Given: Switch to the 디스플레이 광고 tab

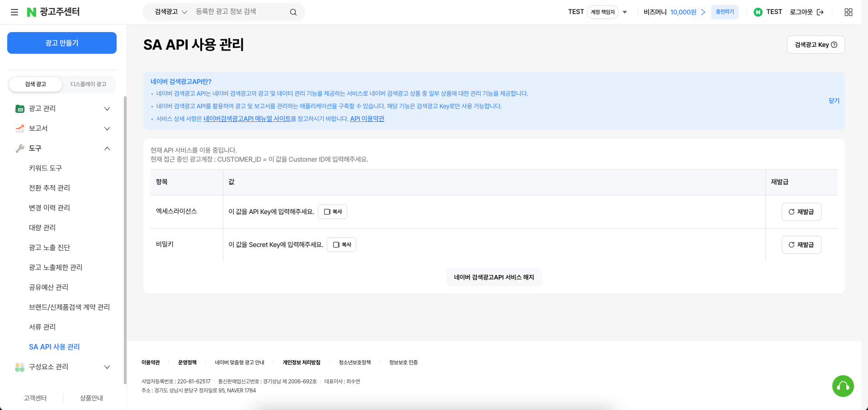Looking at the screenshot, I should click(x=89, y=84).
